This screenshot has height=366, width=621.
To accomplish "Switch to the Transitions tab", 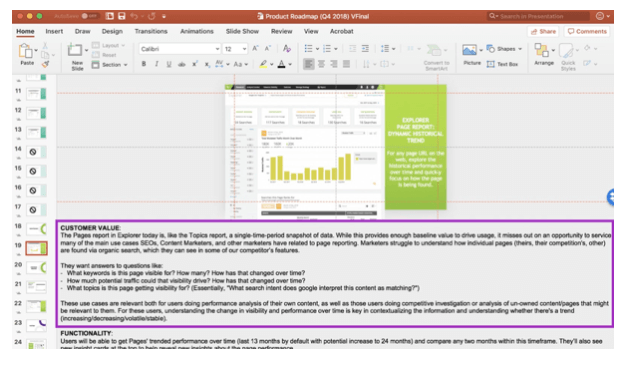I will coord(151,31).
